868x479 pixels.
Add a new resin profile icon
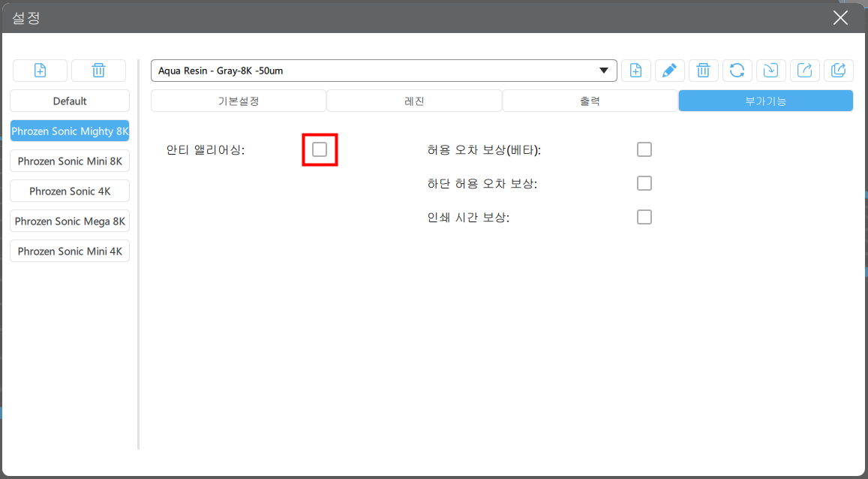click(636, 71)
